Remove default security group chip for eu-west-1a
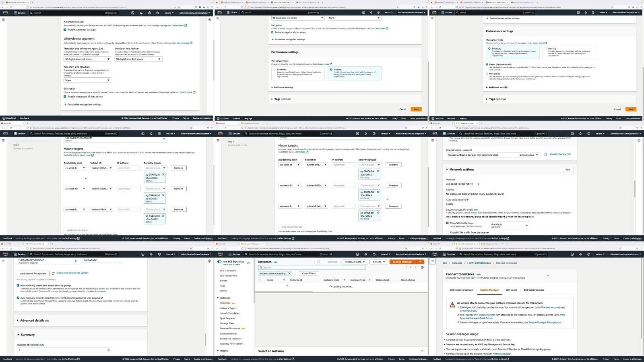This screenshot has height=362, width=644. click(163, 174)
